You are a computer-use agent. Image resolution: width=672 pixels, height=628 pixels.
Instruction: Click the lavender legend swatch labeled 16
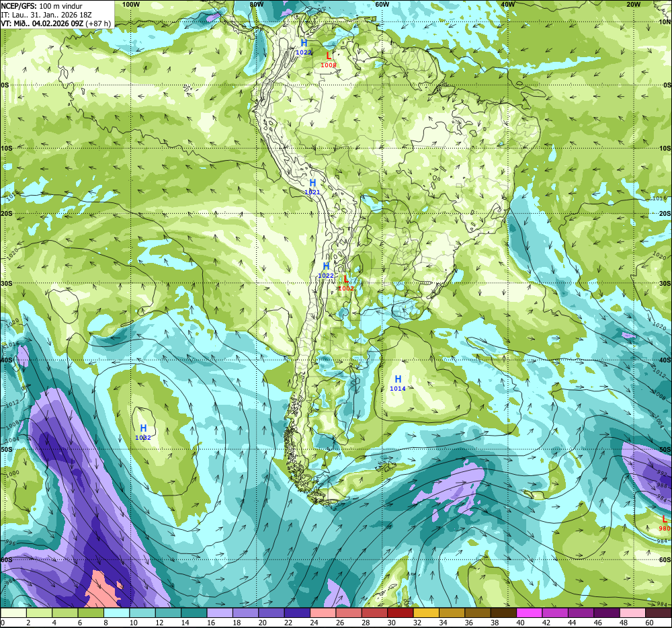(x=220, y=613)
